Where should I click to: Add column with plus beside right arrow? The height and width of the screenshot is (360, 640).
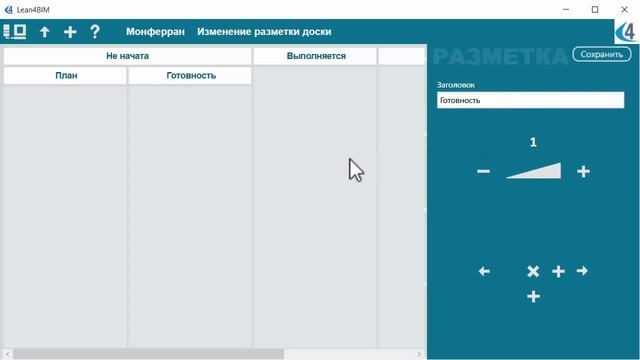(558, 271)
